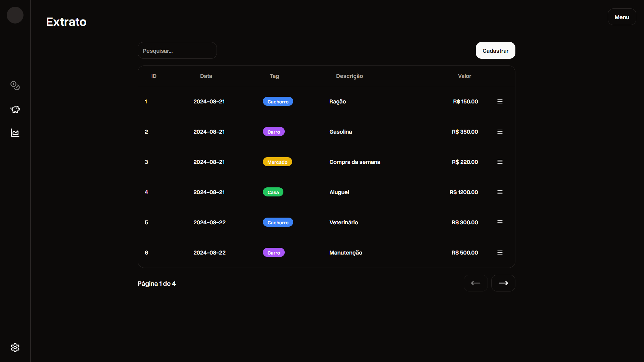
Task: Select the Gasolina description cell
Action: (340, 132)
